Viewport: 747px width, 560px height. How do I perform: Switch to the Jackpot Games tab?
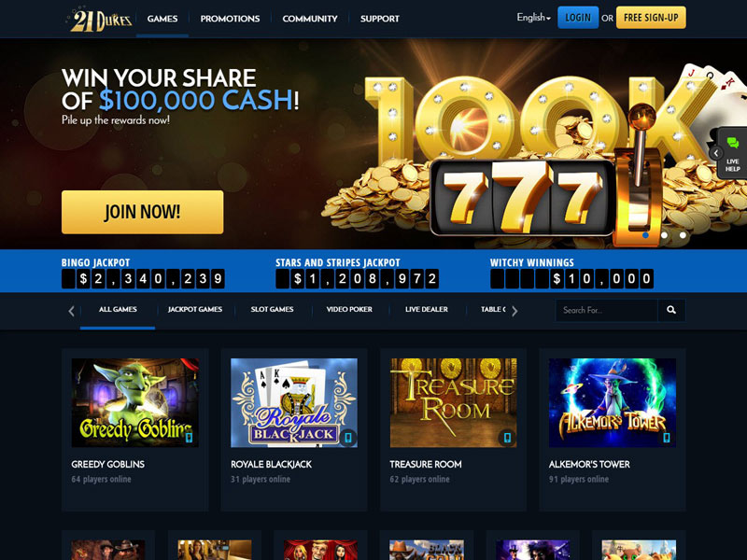(x=195, y=310)
